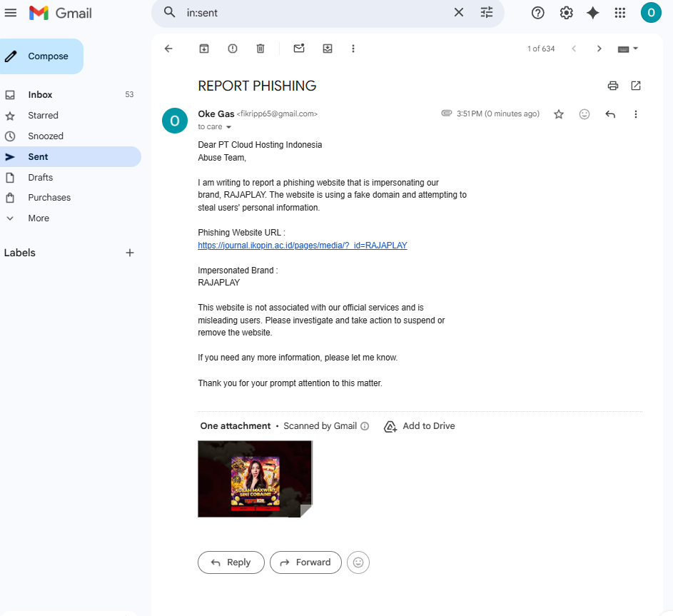Open the Google apps grid
Image resolution: width=673 pixels, height=616 pixels.
[619, 13]
